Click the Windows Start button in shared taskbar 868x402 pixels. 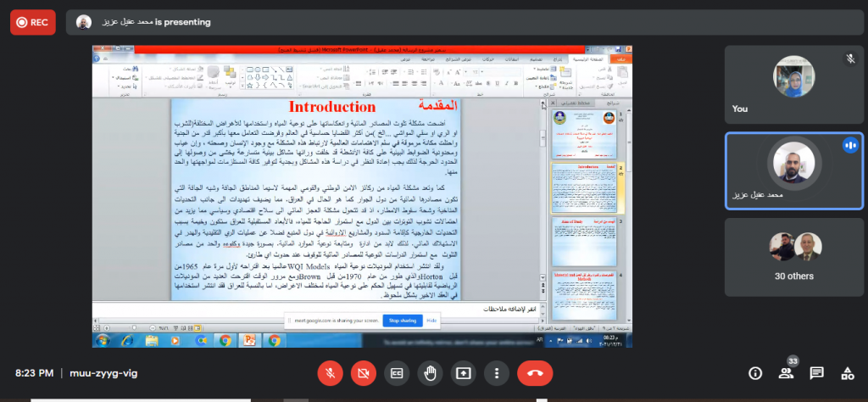pyautogui.click(x=103, y=340)
